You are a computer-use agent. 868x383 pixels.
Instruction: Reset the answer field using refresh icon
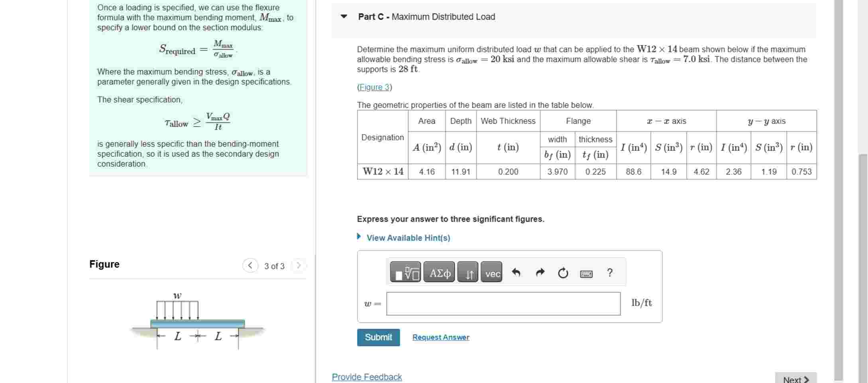click(563, 272)
